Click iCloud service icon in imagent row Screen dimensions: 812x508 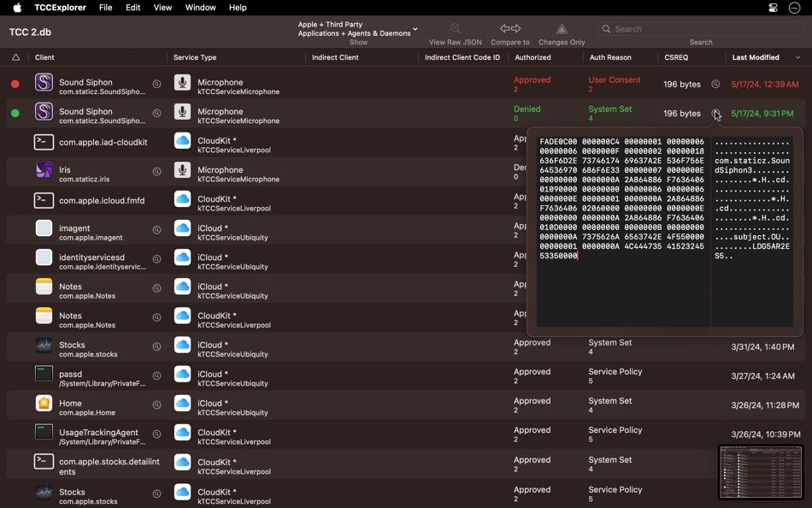pyautogui.click(x=182, y=228)
